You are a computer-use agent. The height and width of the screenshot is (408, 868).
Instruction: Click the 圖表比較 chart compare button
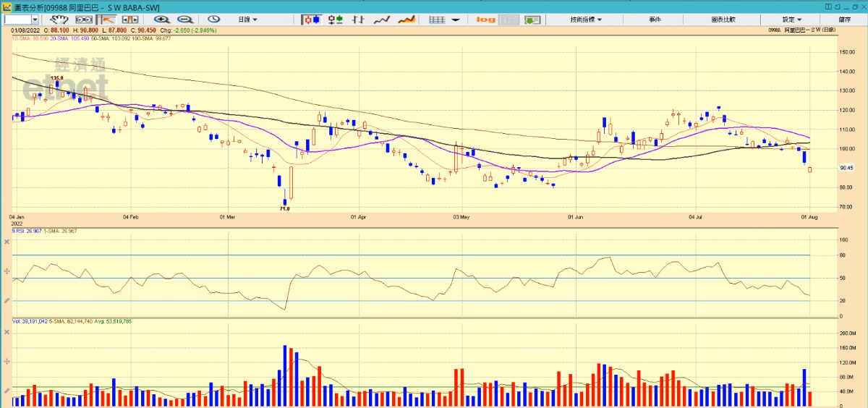(723, 20)
